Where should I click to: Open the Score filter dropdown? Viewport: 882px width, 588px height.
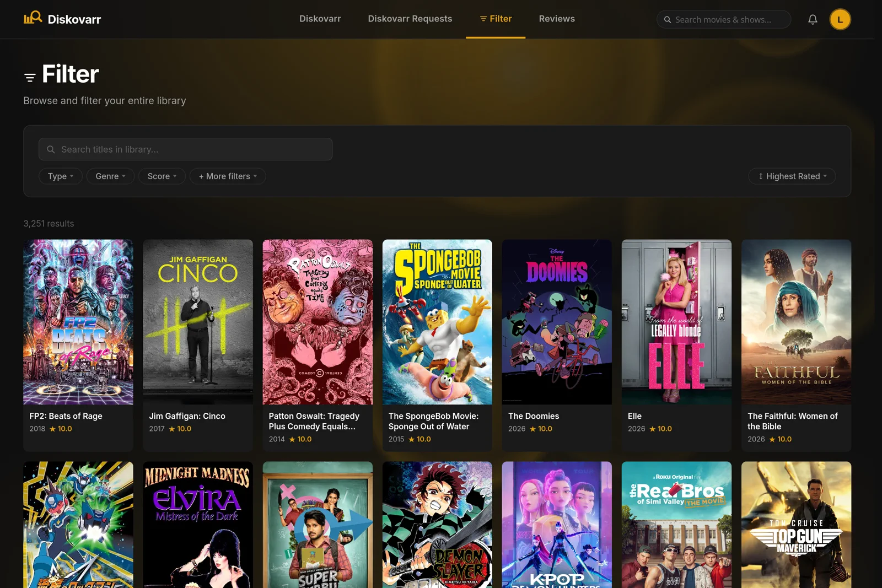[x=162, y=176]
